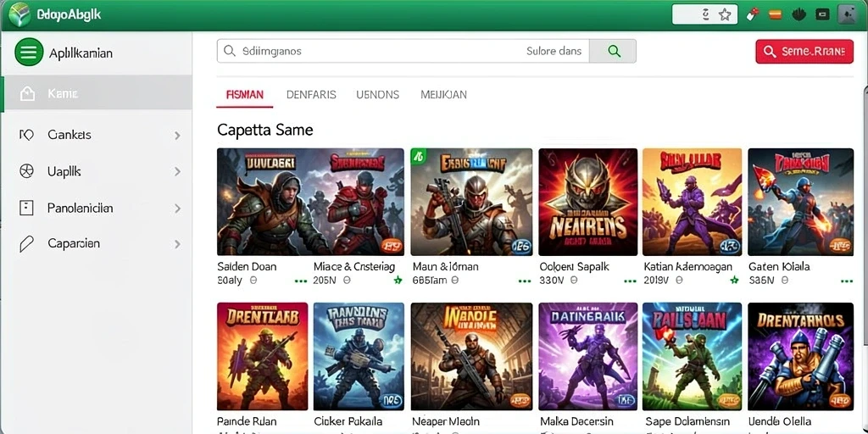Screen dimensions: 868x434
Task: Click the dark paw extension icon
Action: pos(798,15)
